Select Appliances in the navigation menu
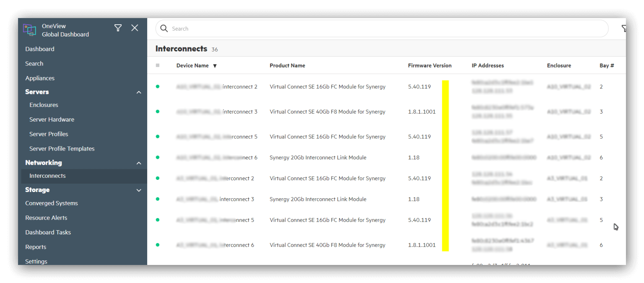The height and width of the screenshot is (283, 644). pos(41,78)
